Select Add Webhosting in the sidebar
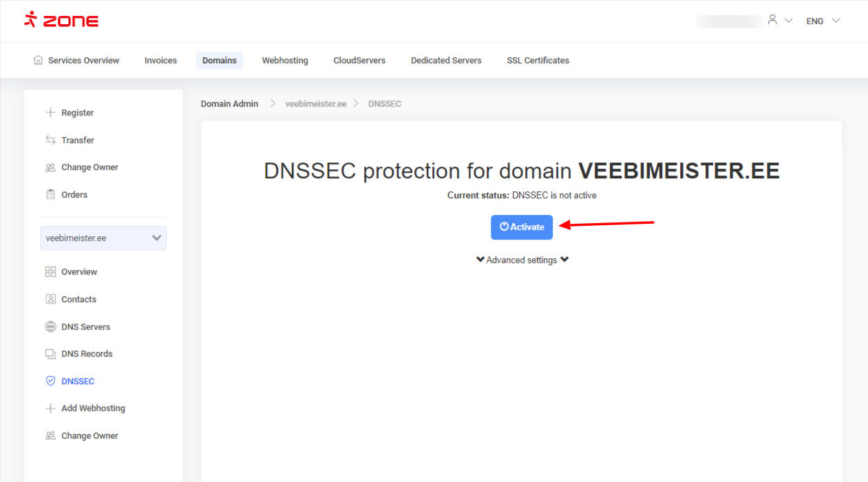The image size is (868, 482). click(x=93, y=408)
